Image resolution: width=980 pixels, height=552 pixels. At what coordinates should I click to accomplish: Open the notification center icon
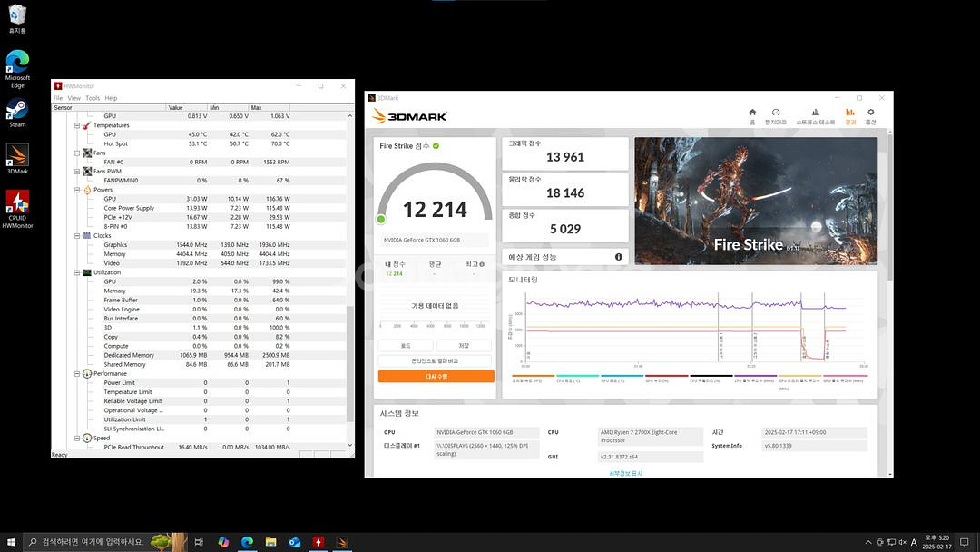tap(965, 542)
